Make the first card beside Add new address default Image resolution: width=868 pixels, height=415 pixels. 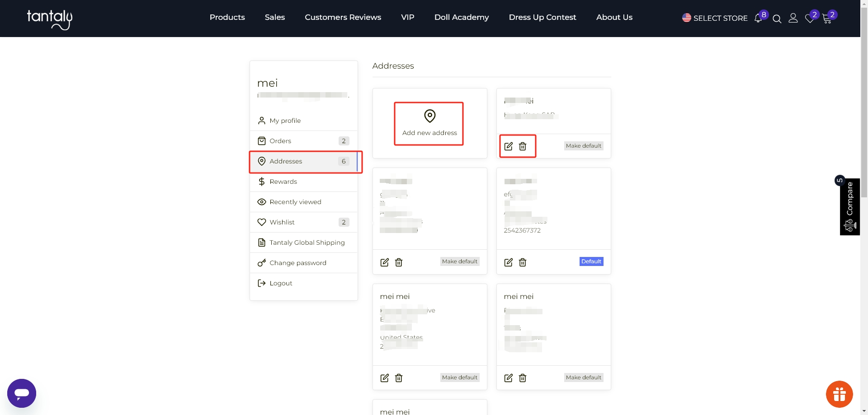584,146
